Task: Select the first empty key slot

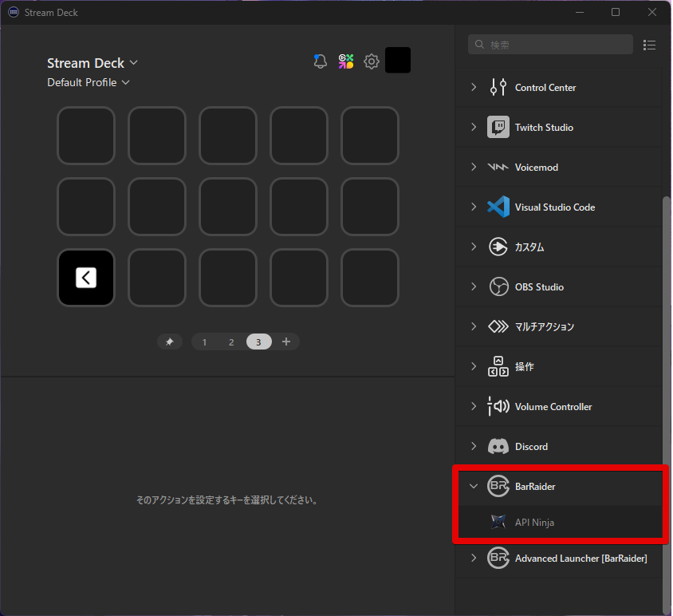Action: pos(86,136)
